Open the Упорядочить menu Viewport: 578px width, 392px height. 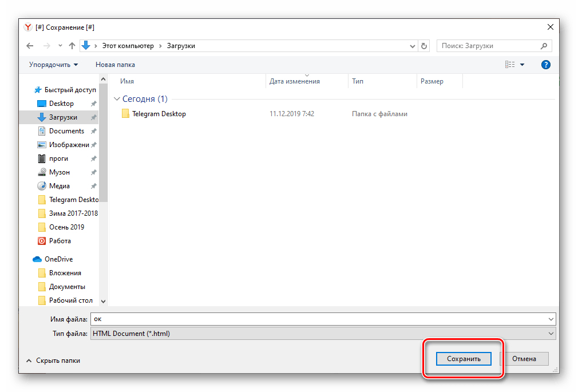pos(53,65)
